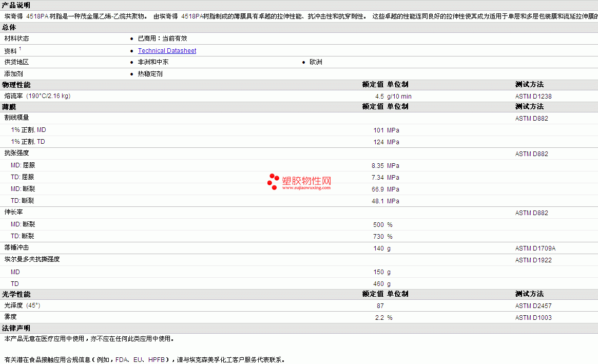Click the 欧洲 region entry

point(316,62)
